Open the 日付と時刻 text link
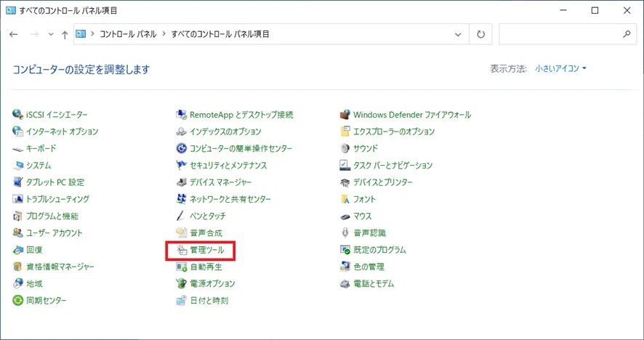 [x=209, y=301]
